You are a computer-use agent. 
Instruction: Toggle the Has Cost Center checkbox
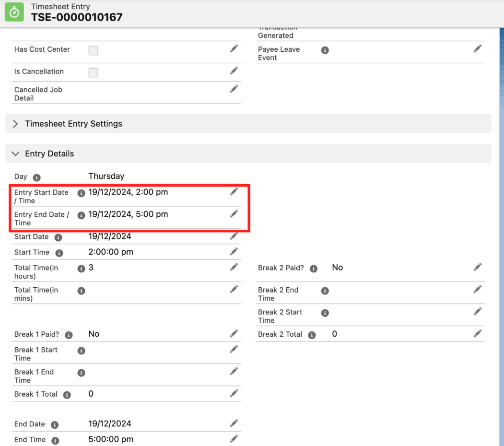(x=94, y=50)
